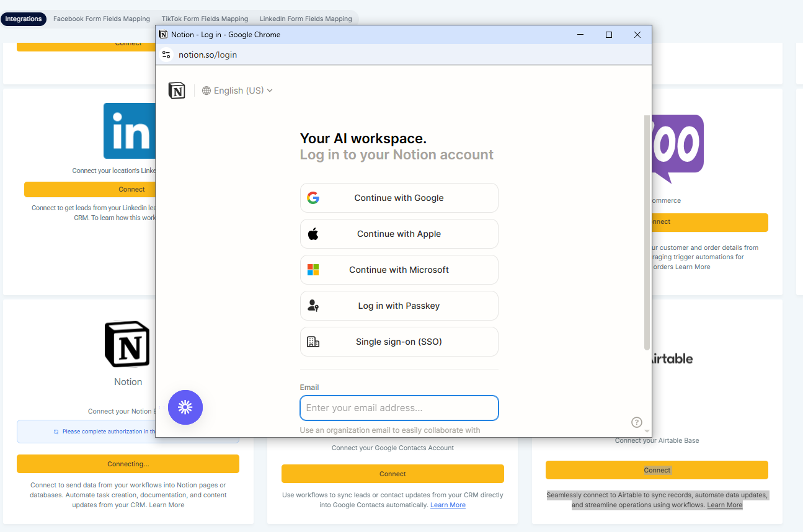Click the Airtable logo text
This screenshot has width=803, height=532.
click(x=671, y=358)
